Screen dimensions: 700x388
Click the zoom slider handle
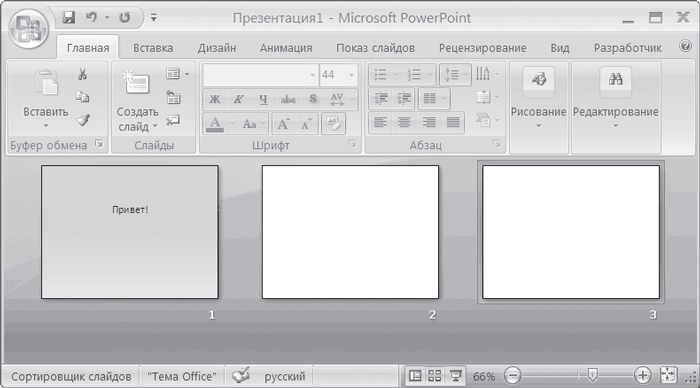pos(592,375)
